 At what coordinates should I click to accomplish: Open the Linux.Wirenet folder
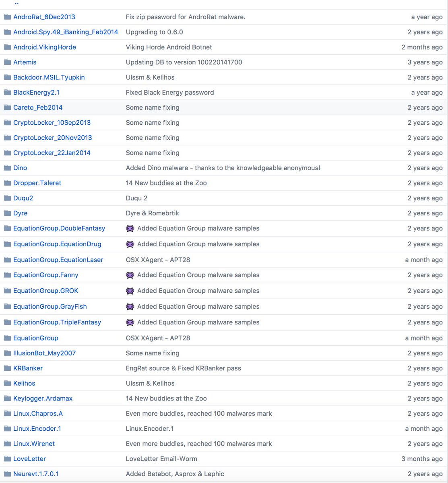click(34, 444)
